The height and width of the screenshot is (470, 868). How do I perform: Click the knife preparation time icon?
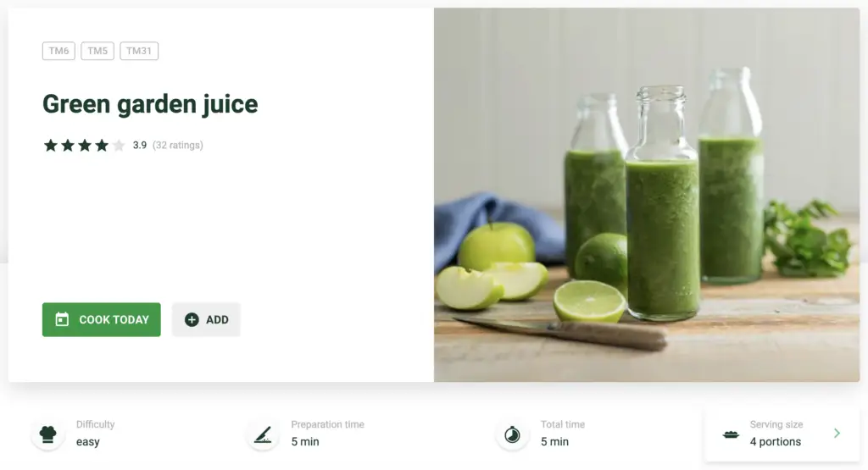point(263,434)
